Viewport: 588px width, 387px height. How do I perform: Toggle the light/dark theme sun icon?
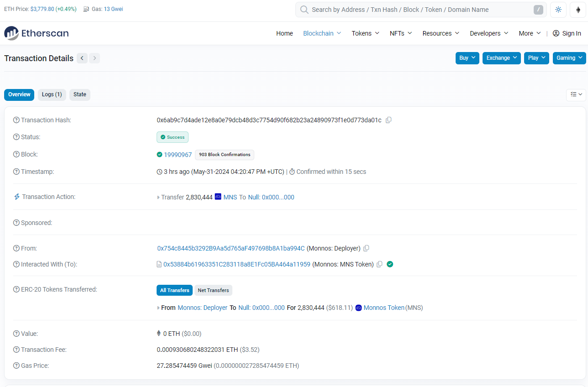point(558,10)
